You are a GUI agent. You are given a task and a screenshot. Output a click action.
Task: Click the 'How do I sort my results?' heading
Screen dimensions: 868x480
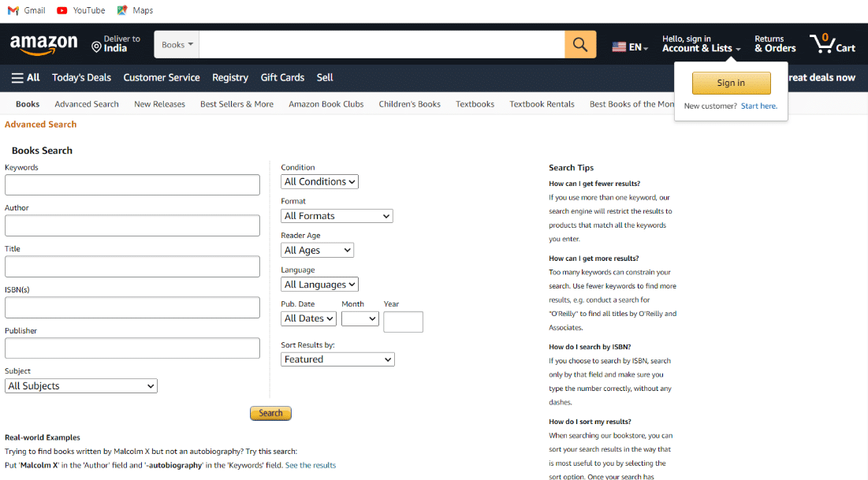(x=590, y=422)
